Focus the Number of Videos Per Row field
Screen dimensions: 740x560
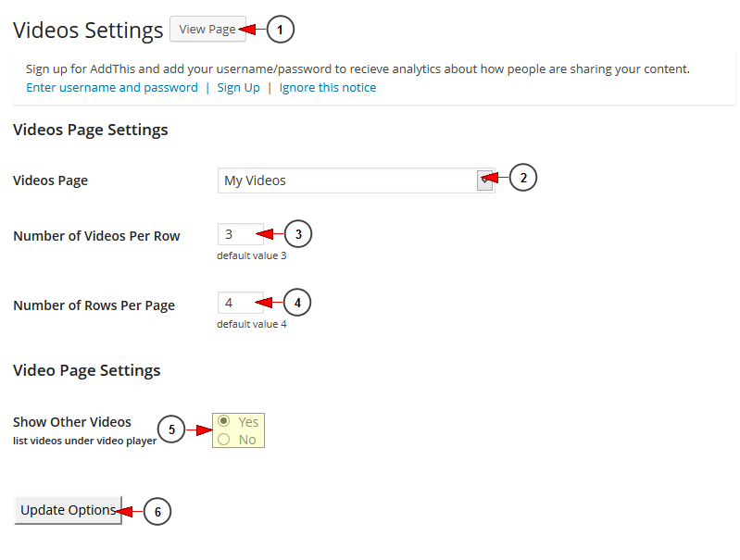(x=240, y=234)
